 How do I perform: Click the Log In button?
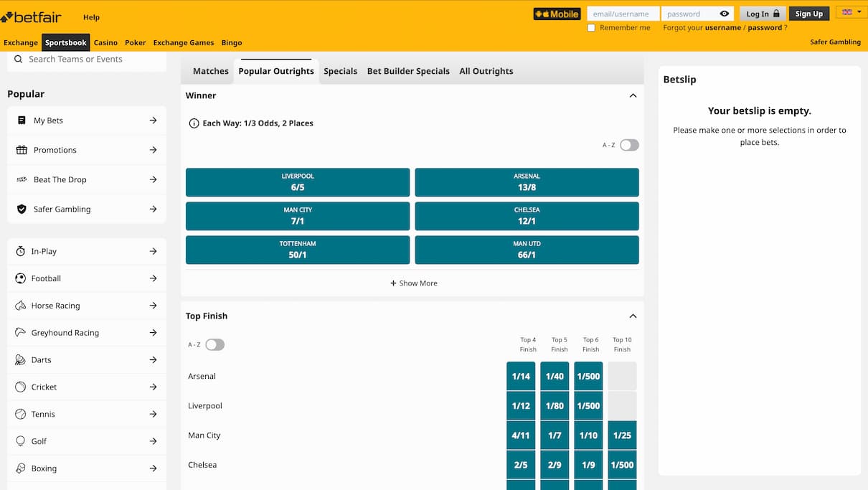[x=763, y=14]
